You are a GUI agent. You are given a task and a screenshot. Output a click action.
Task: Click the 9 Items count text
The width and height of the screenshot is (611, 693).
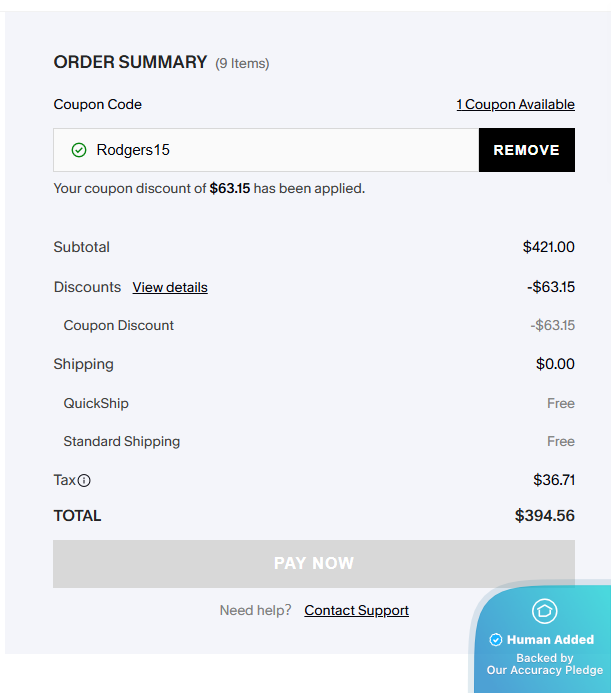coord(242,64)
